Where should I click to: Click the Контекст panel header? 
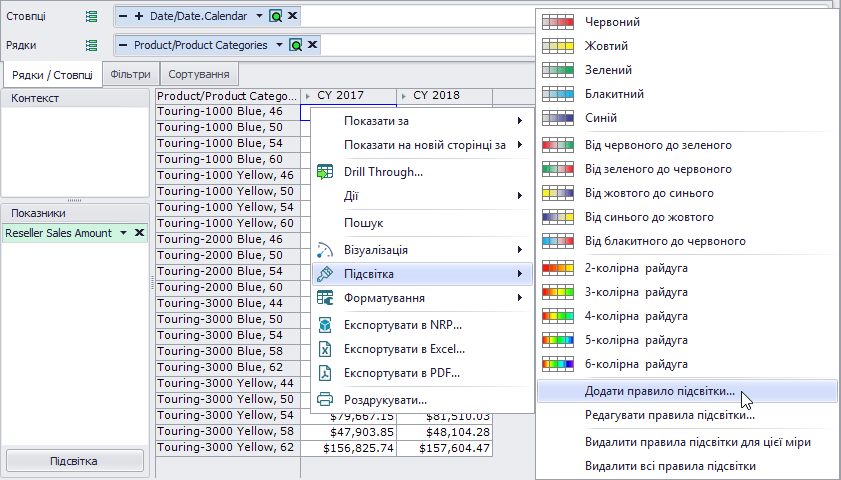pyautogui.click(x=75, y=98)
